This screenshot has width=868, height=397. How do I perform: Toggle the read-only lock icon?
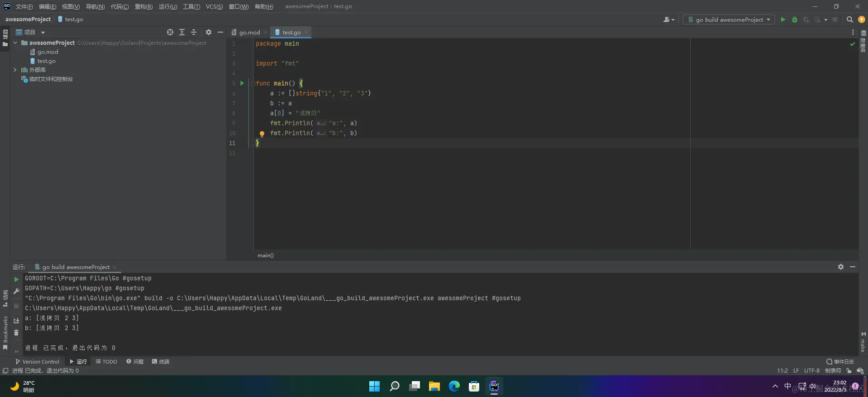point(849,370)
